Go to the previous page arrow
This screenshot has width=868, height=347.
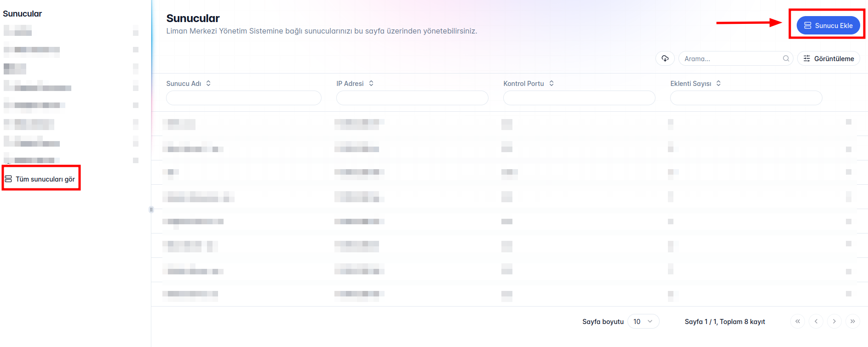tap(816, 321)
